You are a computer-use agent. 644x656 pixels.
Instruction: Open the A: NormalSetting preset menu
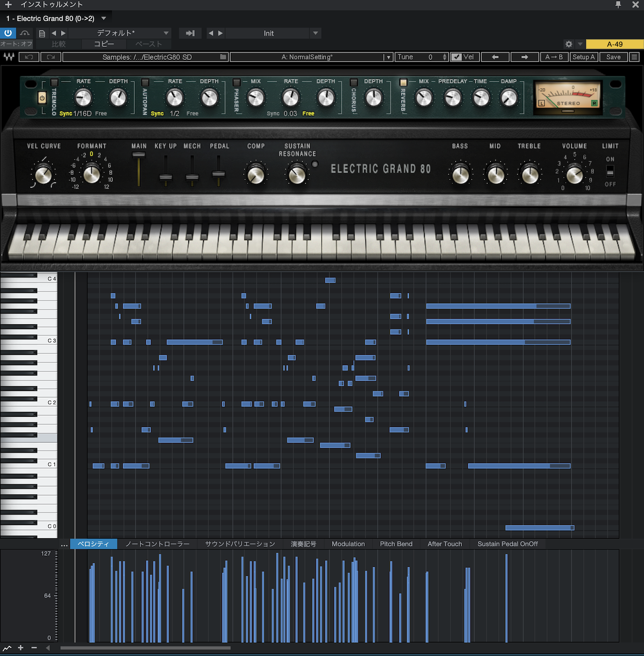[311, 57]
